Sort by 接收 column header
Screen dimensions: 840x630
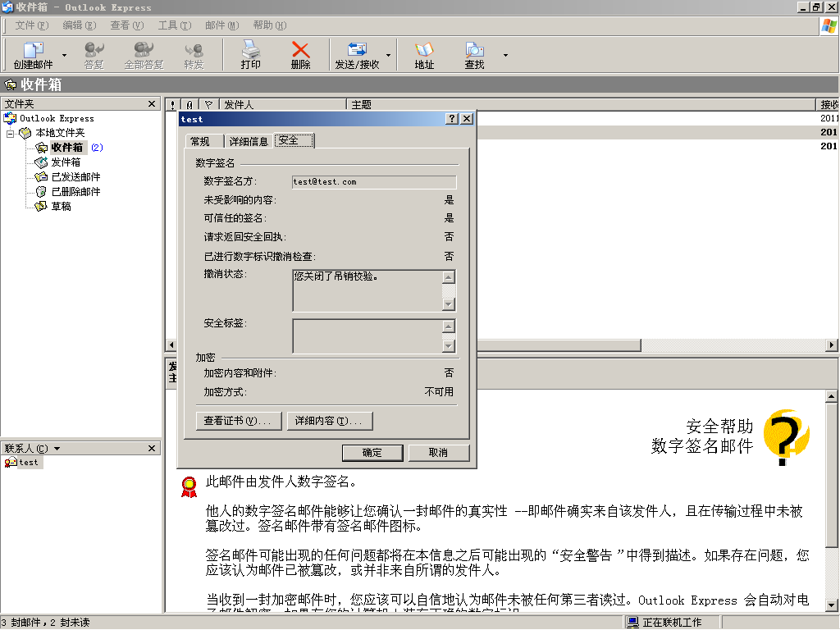(x=828, y=105)
